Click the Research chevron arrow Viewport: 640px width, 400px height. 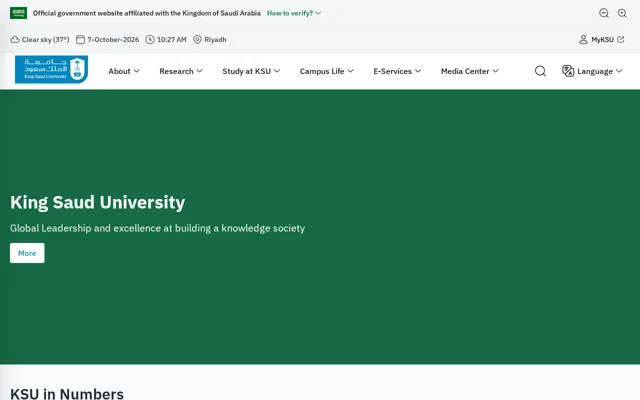coord(200,71)
